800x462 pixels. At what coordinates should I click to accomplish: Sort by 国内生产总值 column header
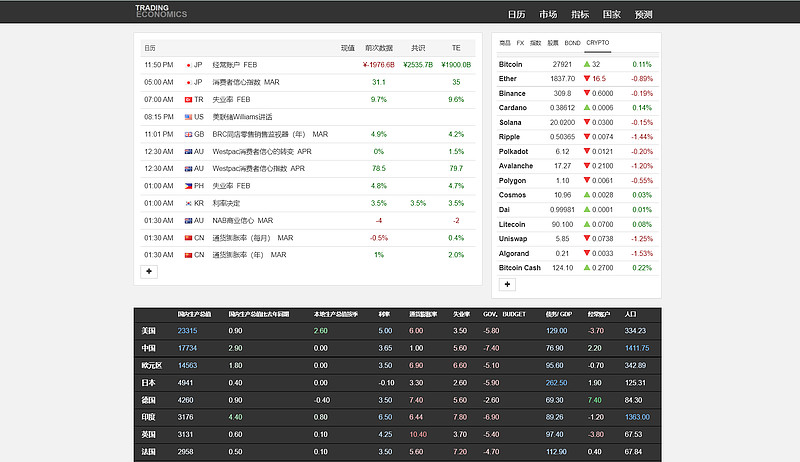point(194,314)
